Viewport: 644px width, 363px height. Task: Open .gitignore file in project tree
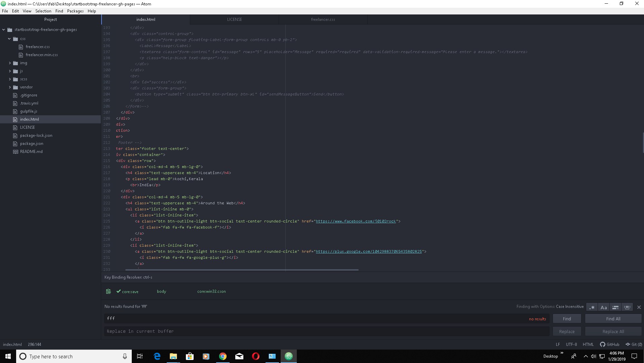29,95
